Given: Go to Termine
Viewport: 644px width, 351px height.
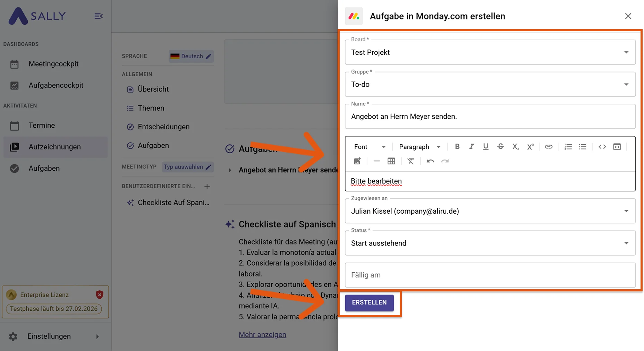Looking at the screenshot, I should (x=56, y=126).
